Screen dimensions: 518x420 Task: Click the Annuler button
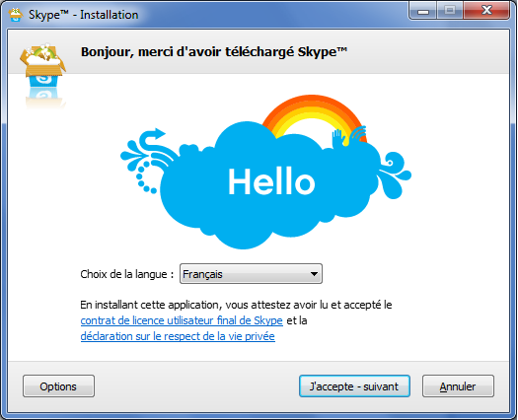[x=458, y=386]
